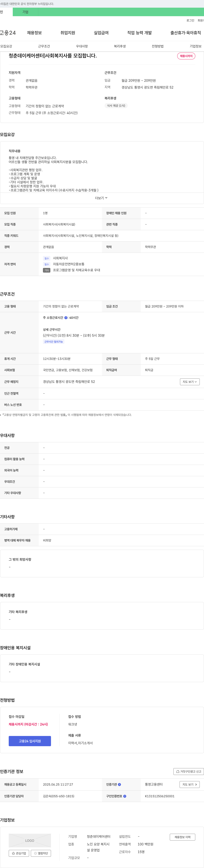Click certification number K131512506250001
This screenshot has width=204, height=868.
pyautogui.click(x=160, y=796)
